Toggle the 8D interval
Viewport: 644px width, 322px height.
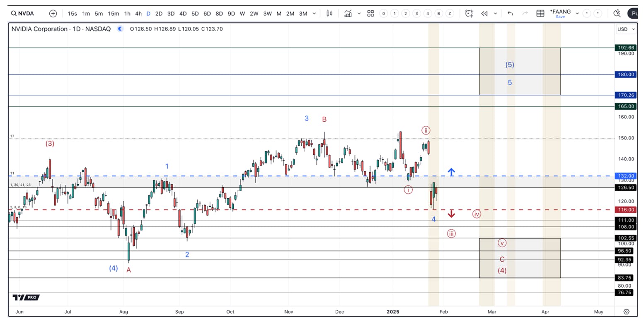(219, 14)
